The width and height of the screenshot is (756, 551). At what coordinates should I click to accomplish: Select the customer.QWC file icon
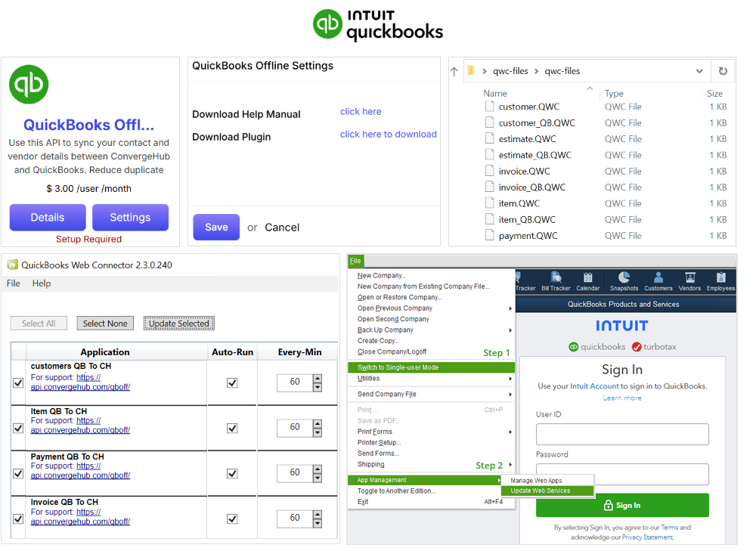click(x=489, y=107)
